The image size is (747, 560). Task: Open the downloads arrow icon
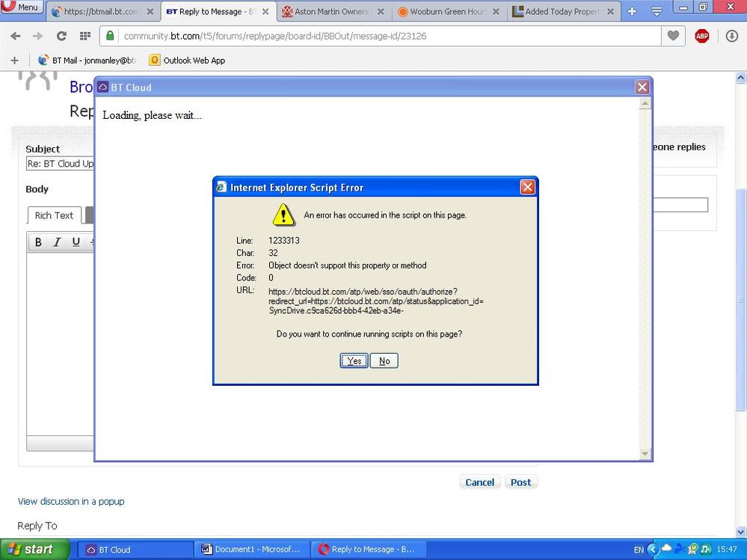click(732, 36)
